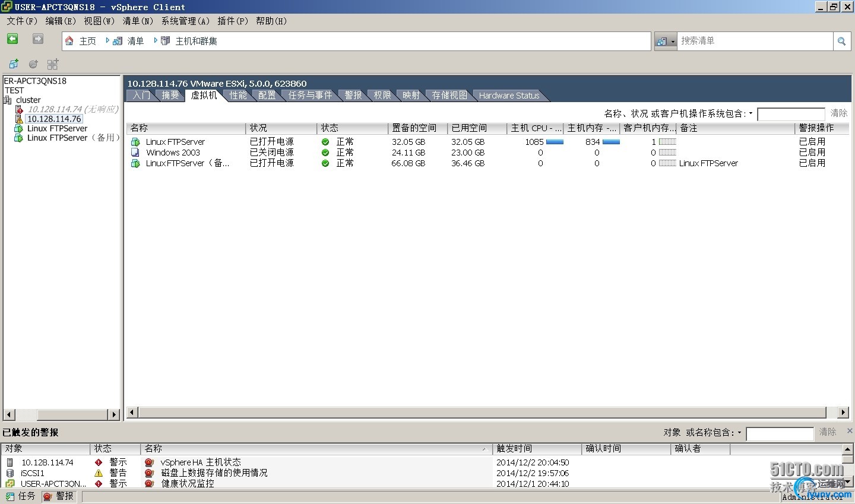855x504 pixels.
Task: Open the 系统管理(A) menu
Action: pyautogui.click(x=185, y=21)
